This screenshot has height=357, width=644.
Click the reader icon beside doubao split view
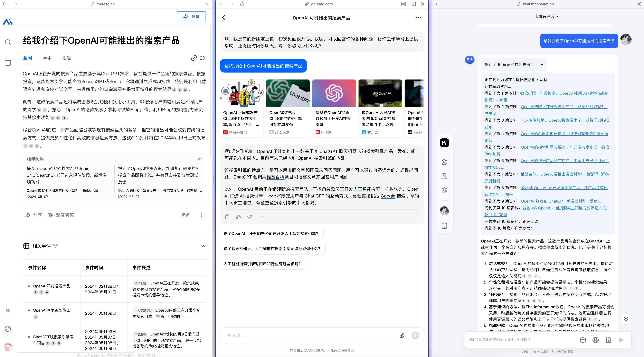pos(403,4)
